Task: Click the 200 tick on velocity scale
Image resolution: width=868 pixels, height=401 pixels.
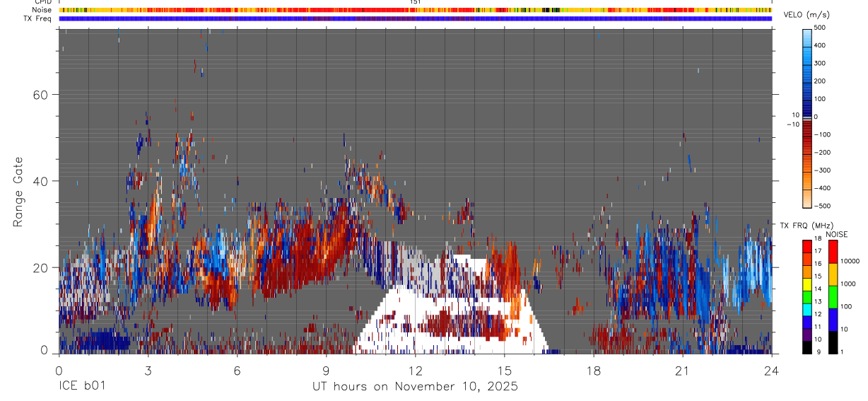Action: 820,81
